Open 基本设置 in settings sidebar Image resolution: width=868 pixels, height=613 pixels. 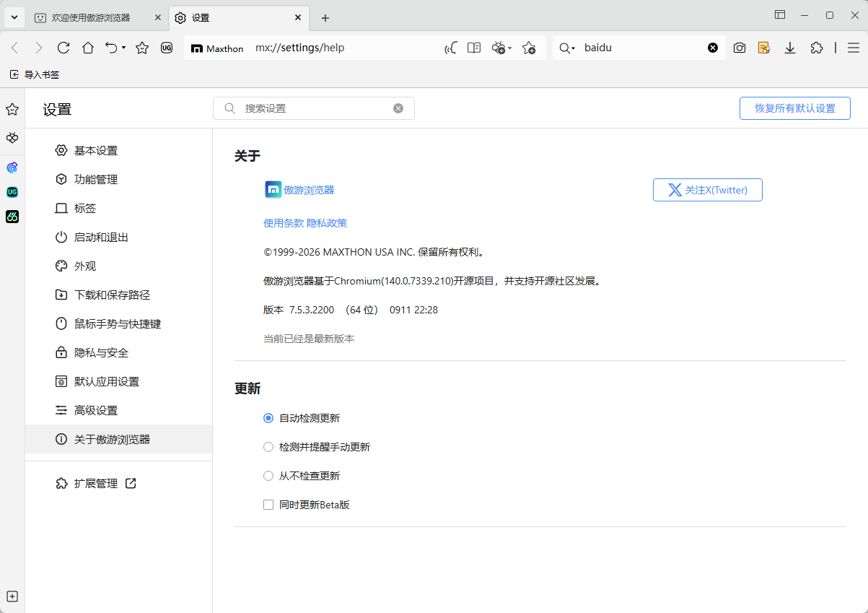118,150
